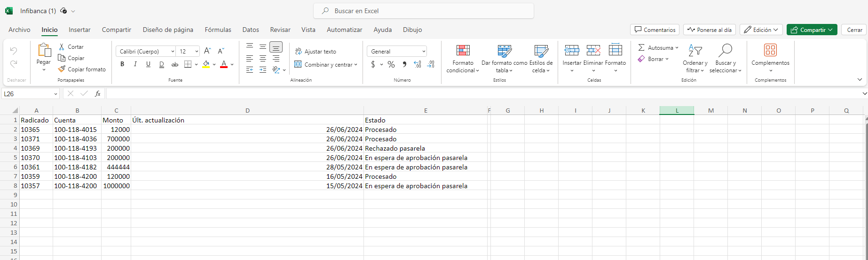The width and height of the screenshot is (868, 260).
Task: Toggle double underline formatting
Action: [162, 64]
